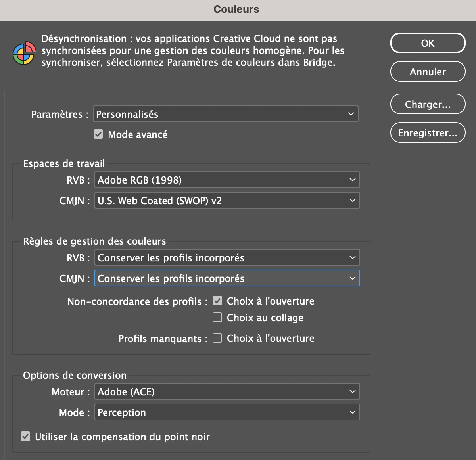Viewport: 476px width, 460px height.
Task: Open RVB color management rule dropdown
Action: pyautogui.click(x=227, y=257)
